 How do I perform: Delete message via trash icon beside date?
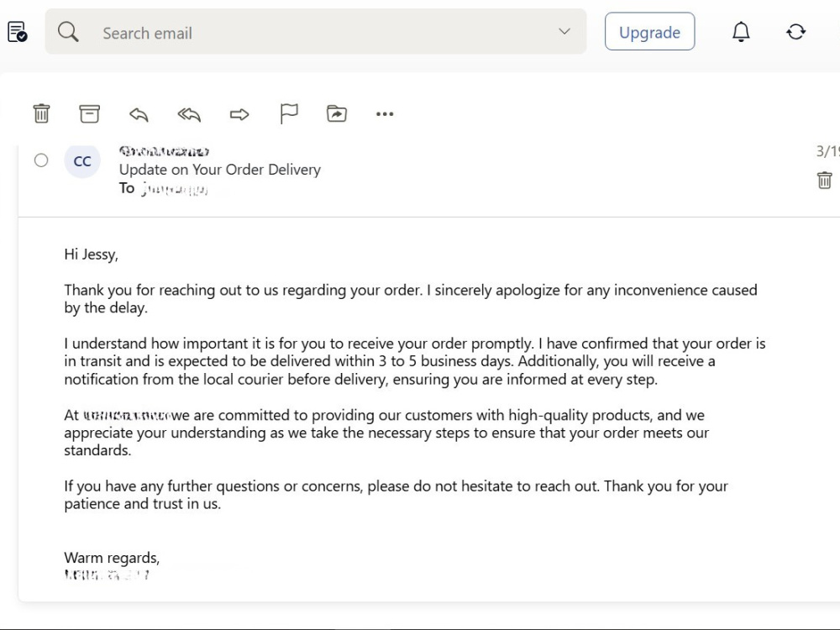tap(825, 180)
